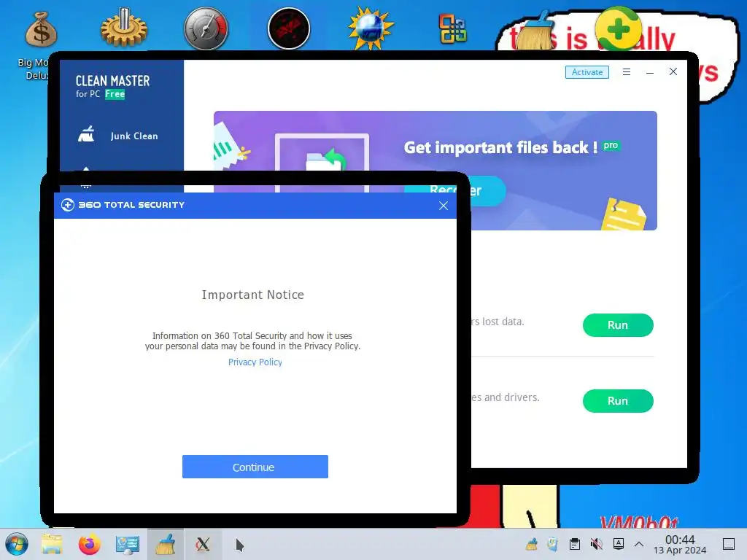The width and height of the screenshot is (747, 560).
Task: Open the speedometer gauge desktop icon
Action: pos(206,28)
